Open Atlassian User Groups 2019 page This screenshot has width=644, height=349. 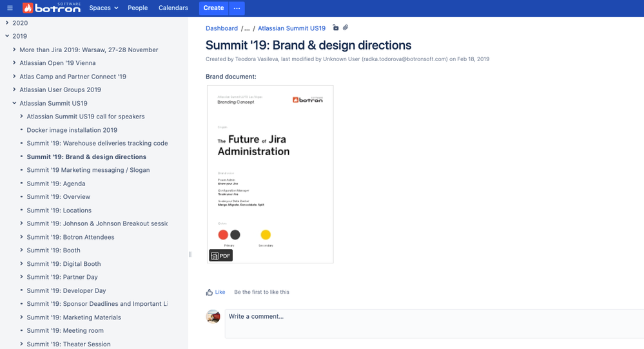pyautogui.click(x=61, y=90)
